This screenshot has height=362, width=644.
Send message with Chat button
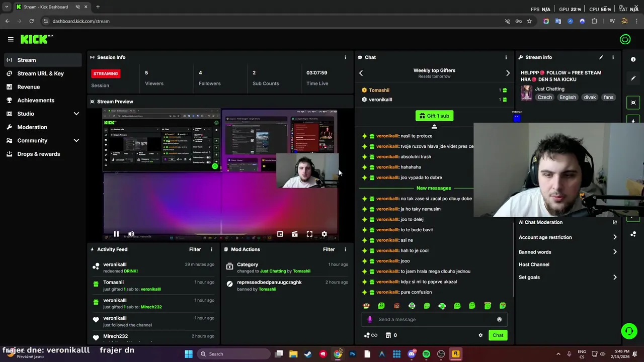tap(498, 335)
